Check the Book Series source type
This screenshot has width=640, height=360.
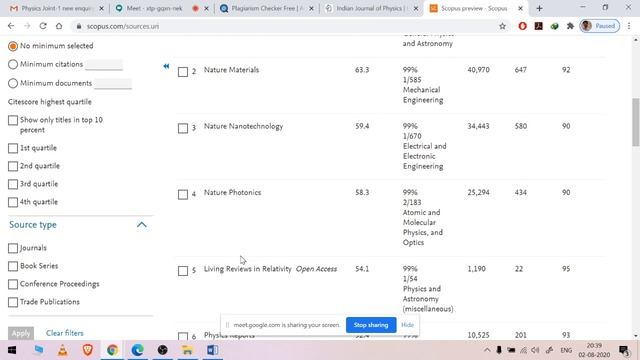coord(13,266)
